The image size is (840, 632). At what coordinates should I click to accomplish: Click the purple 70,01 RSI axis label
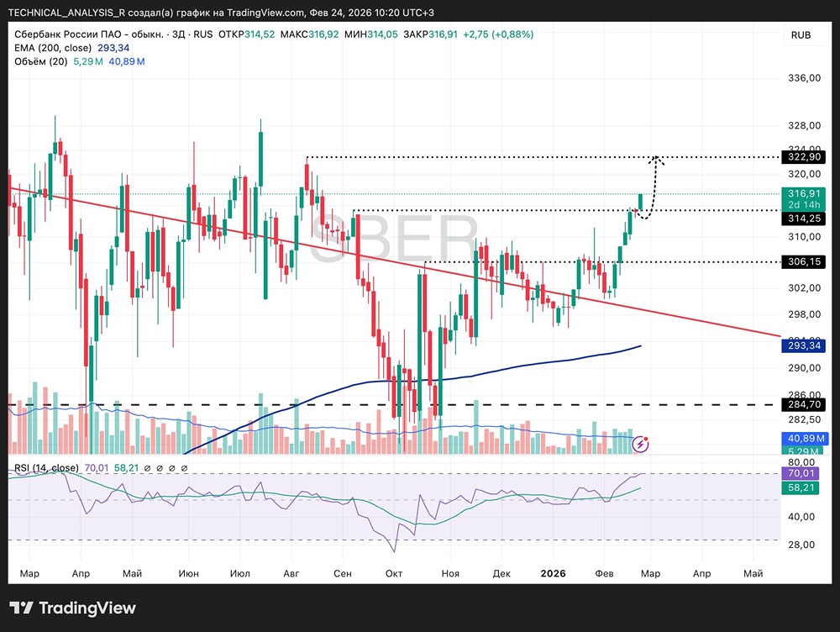click(x=801, y=473)
